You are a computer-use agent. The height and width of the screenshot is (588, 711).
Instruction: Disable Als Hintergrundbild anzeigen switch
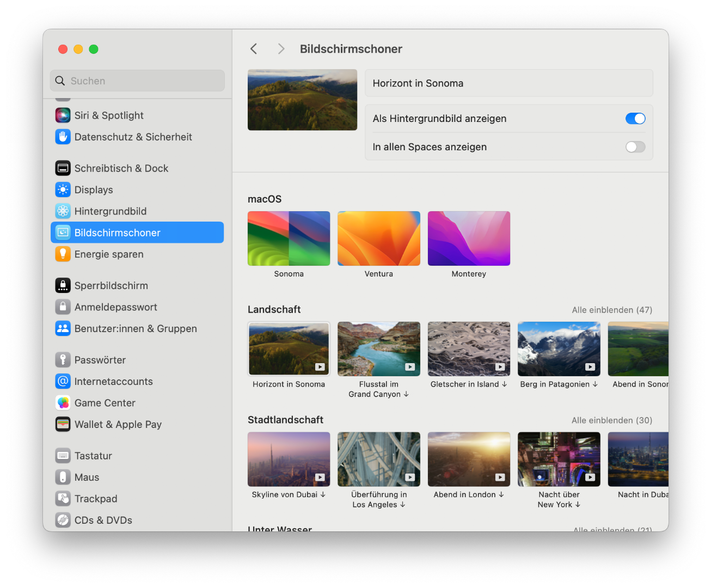point(635,119)
